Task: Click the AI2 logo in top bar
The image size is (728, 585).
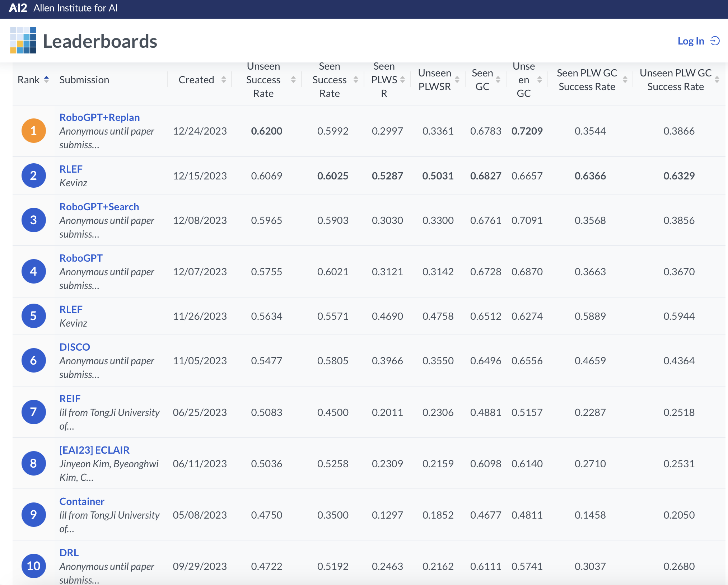Action: pos(18,8)
